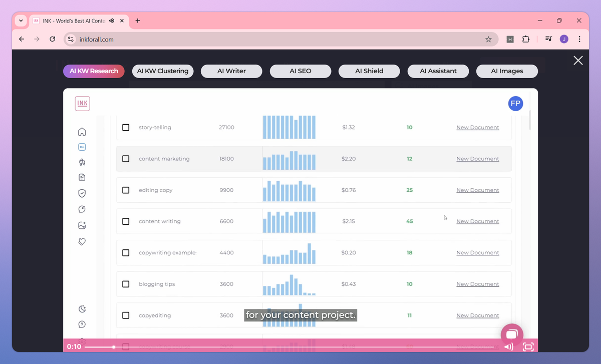
Task: Click the copywriting examples trend chart
Action: (289, 253)
